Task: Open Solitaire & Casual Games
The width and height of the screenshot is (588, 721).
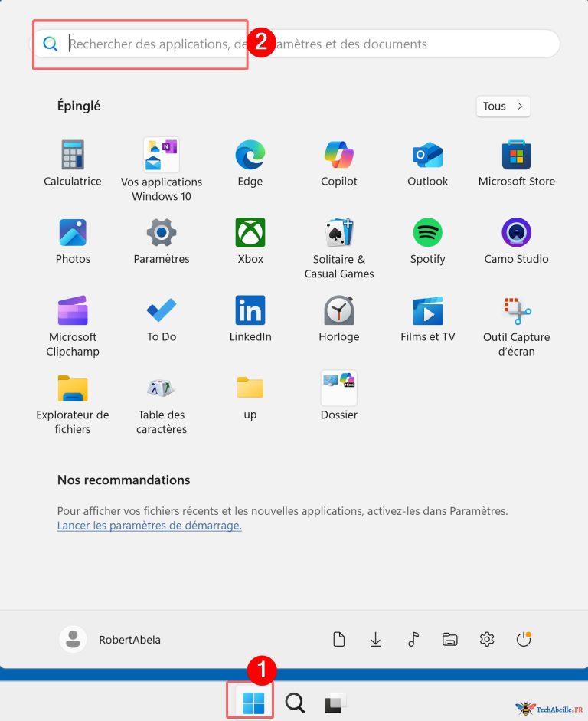Action: [x=339, y=248]
